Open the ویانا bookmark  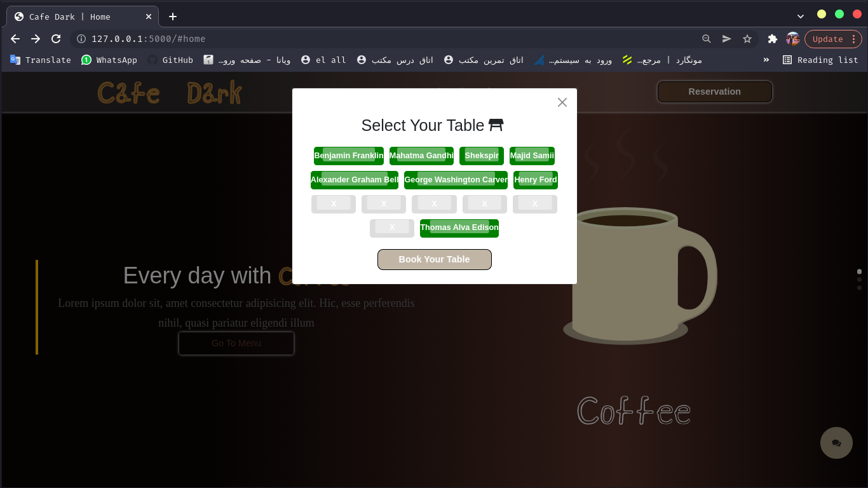247,60
